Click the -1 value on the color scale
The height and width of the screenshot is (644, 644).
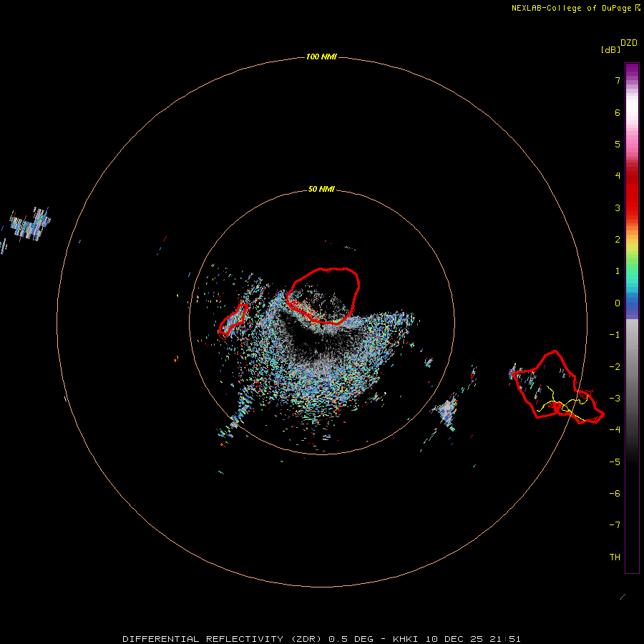point(615,335)
